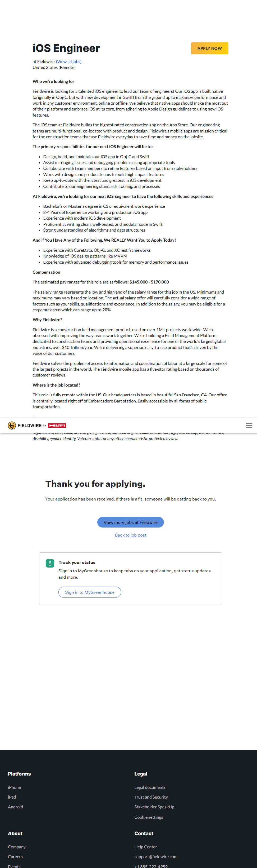257x868 pixels.
Task: Open the View all jobs link
Action: (x=69, y=62)
